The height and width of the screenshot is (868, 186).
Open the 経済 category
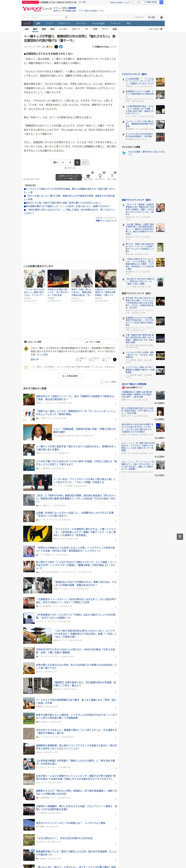pos(52,29)
